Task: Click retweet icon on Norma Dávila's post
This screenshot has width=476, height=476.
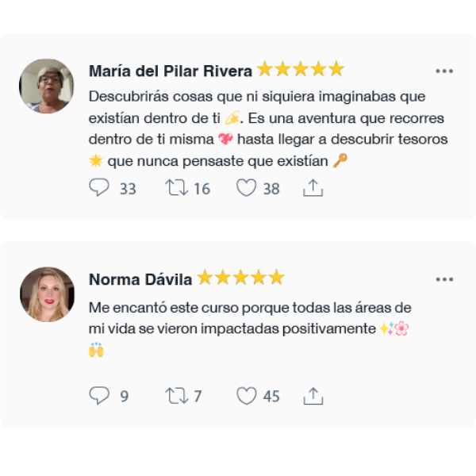Action: (x=176, y=396)
